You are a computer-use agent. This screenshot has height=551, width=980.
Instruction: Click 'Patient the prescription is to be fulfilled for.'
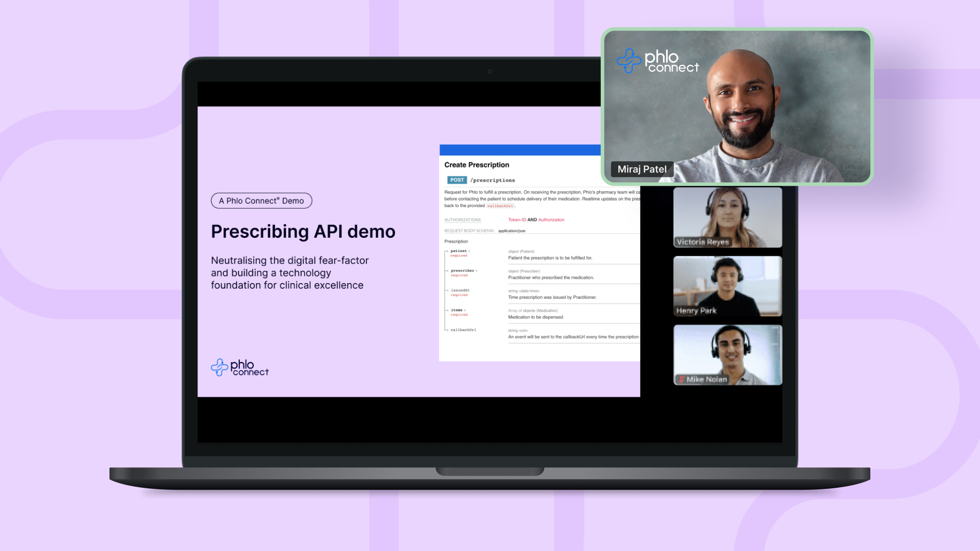[550, 258]
